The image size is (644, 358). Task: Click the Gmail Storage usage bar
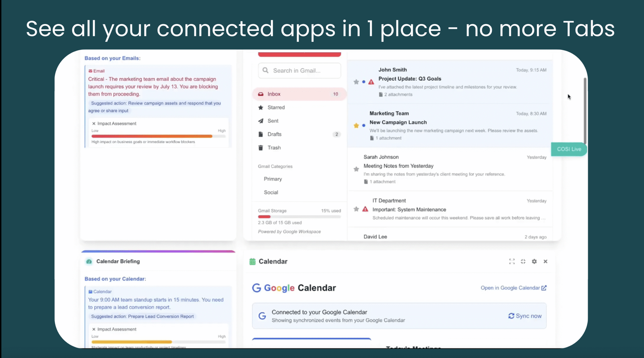point(299,217)
